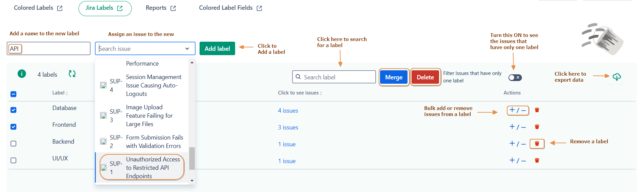This screenshot has width=644, height=192.
Task: Delete the Backend label with trash icon
Action: 537,144
